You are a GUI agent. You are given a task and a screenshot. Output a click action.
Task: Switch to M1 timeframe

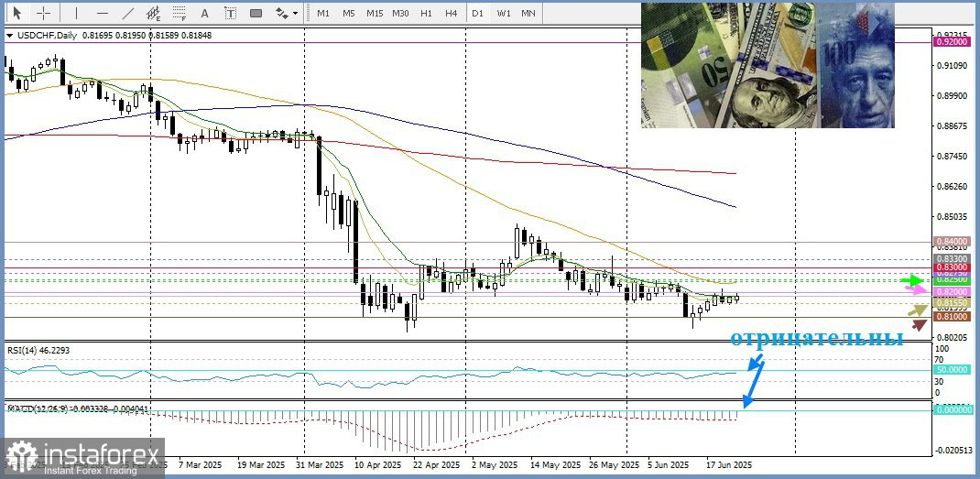(323, 13)
